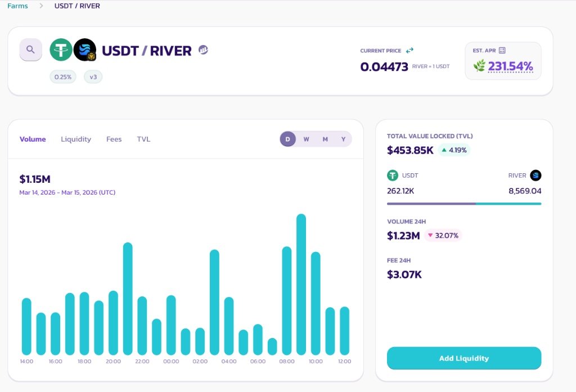Click the 0.04473 current price value

pyautogui.click(x=384, y=67)
